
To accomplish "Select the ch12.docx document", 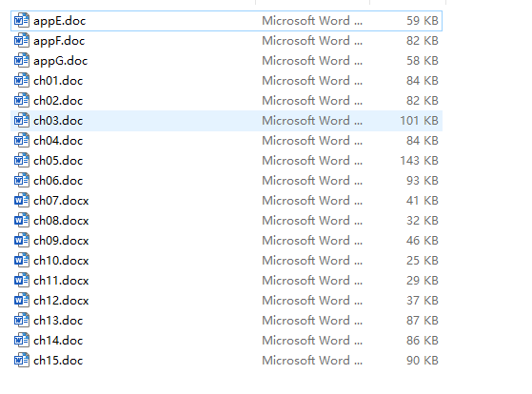I will pos(61,301).
